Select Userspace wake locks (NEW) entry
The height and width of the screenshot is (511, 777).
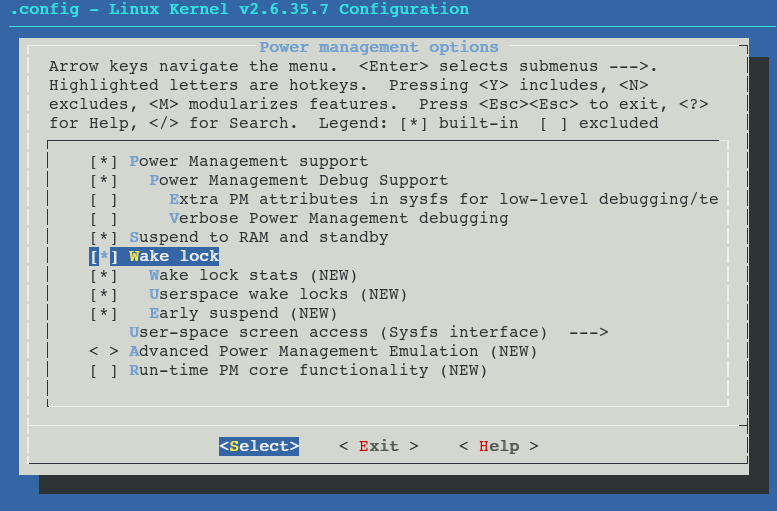point(278,294)
